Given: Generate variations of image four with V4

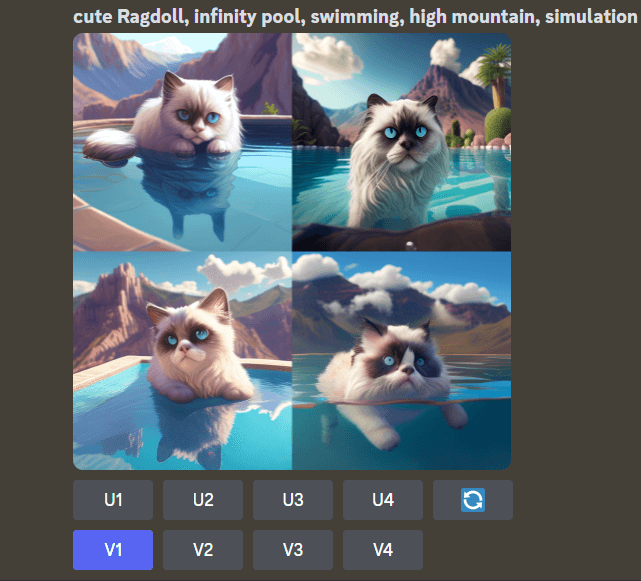Looking at the screenshot, I should pyautogui.click(x=383, y=550).
